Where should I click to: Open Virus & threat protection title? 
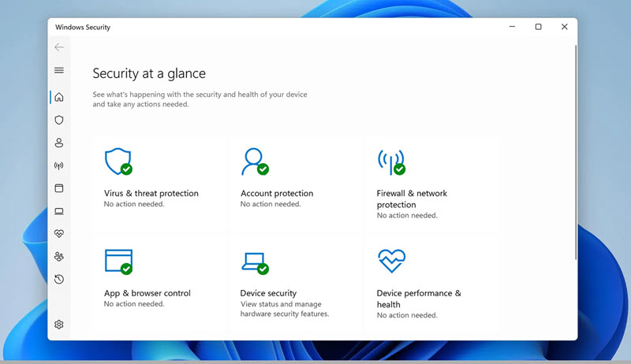pyautogui.click(x=151, y=193)
